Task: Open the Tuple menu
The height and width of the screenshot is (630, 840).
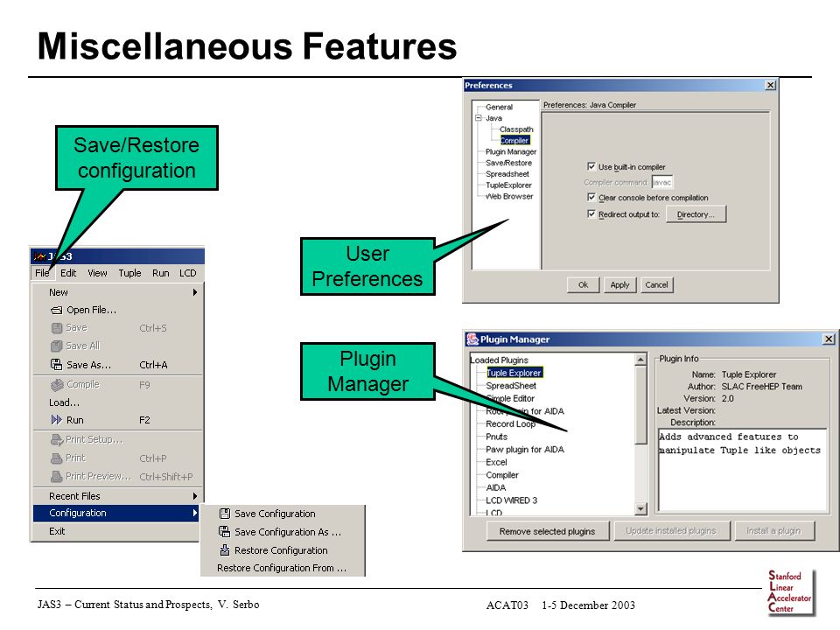Action: point(129,273)
